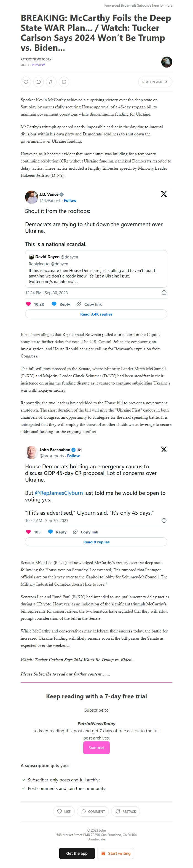Open comments via the speech bubble icon
The height and width of the screenshot is (868, 193).
[39, 82]
